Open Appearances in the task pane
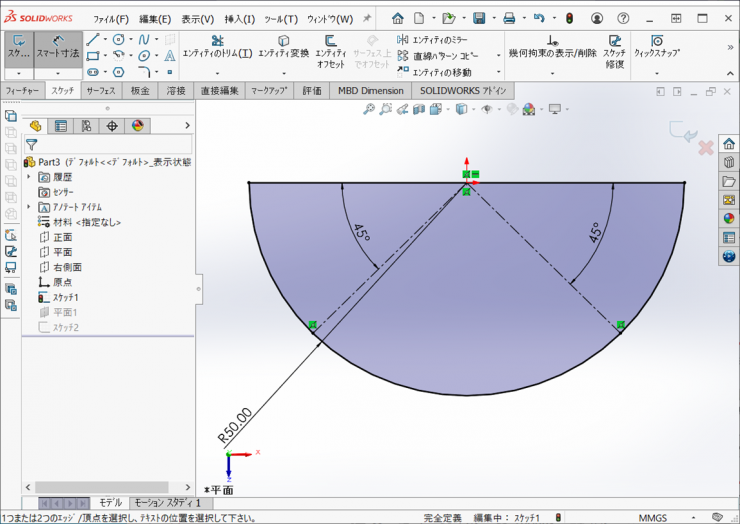The height and width of the screenshot is (524, 740). click(729, 218)
